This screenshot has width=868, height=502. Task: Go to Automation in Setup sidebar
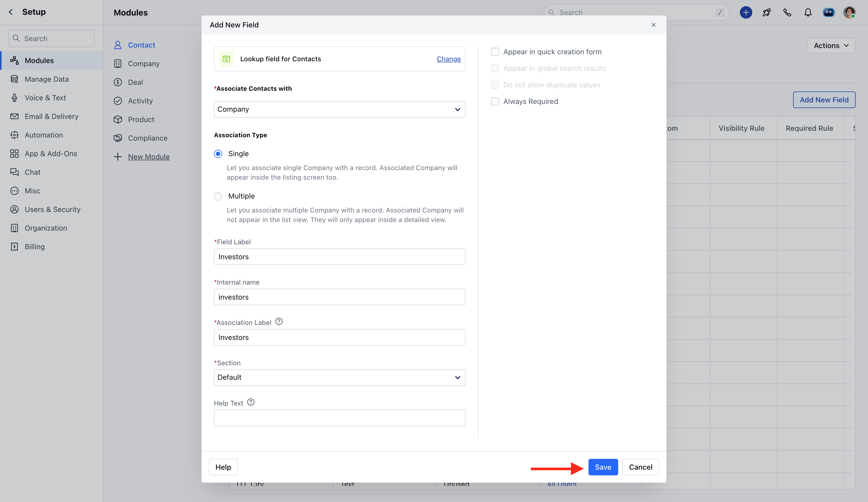(44, 135)
